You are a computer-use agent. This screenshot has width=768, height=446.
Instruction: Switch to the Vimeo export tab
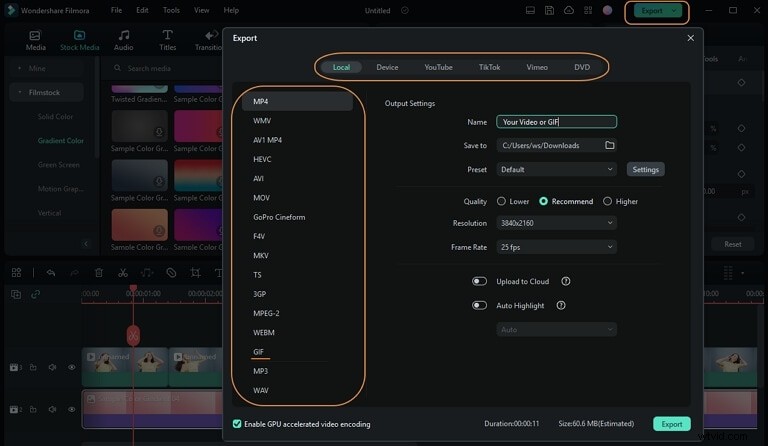(x=537, y=67)
